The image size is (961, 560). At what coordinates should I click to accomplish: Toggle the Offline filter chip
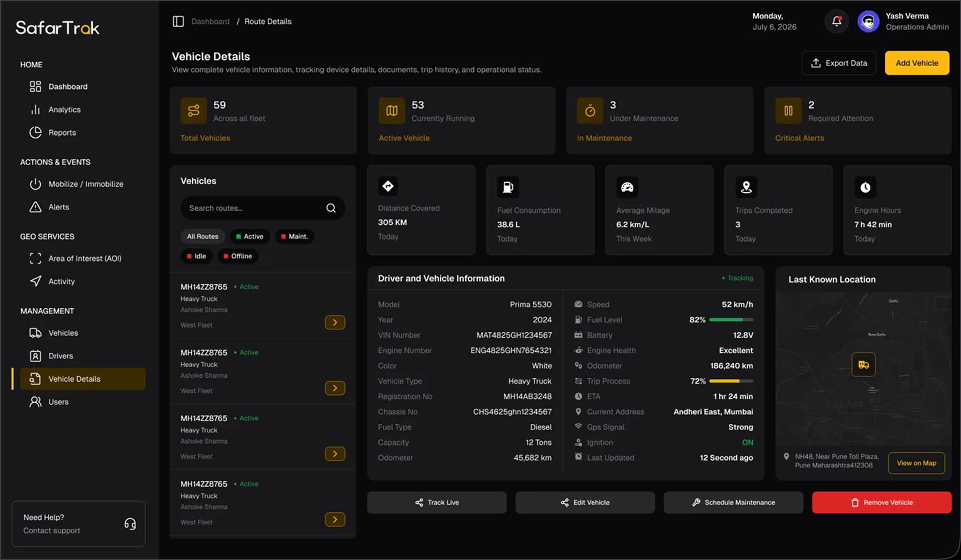[237, 256]
